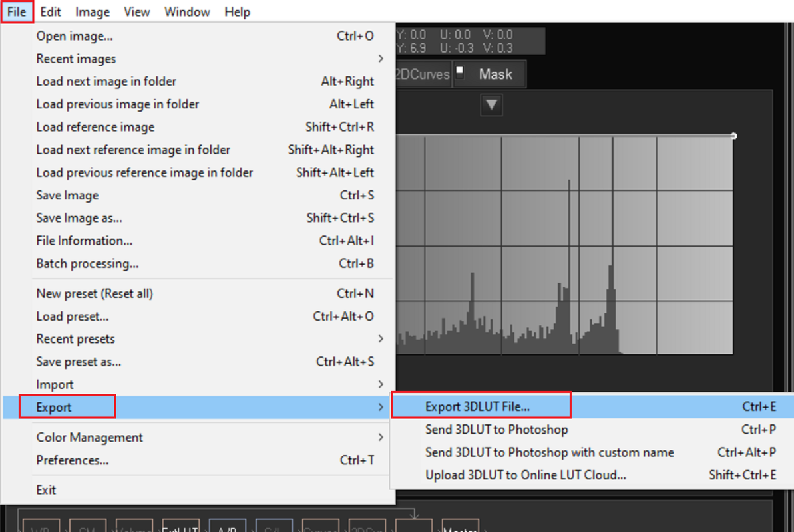The image size is (794, 532).
Task: Expand the Import submenu
Action: [x=198, y=384]
